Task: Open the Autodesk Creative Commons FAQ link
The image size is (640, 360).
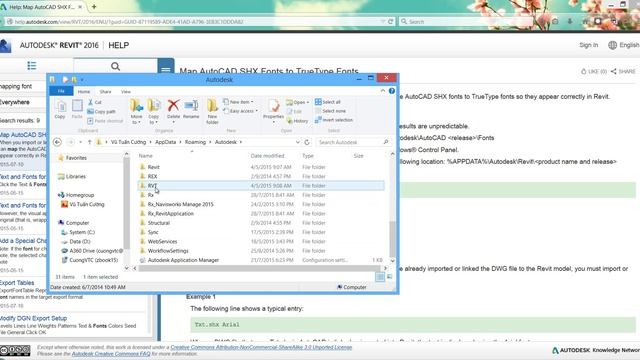Action: (x=111, y=354)
